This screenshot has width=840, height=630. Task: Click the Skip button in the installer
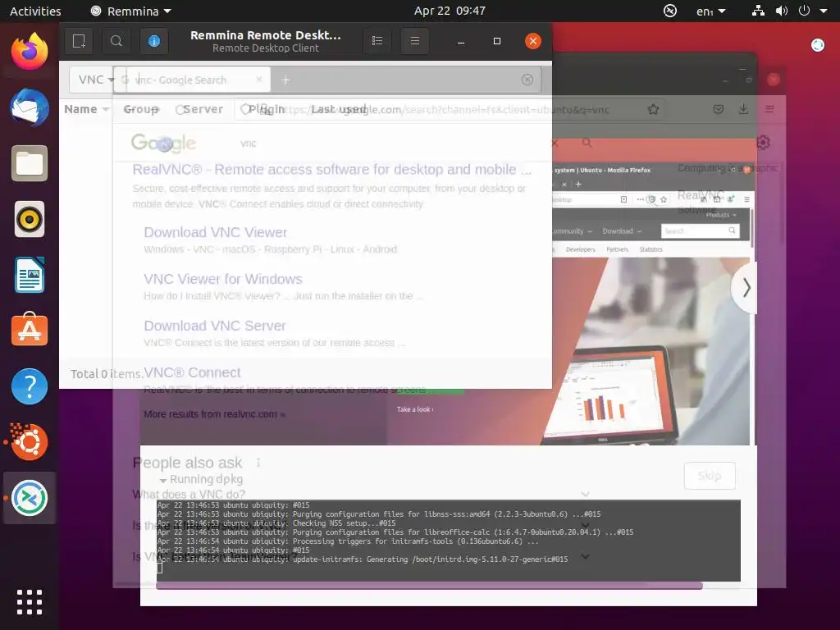[x=710, y=476]
